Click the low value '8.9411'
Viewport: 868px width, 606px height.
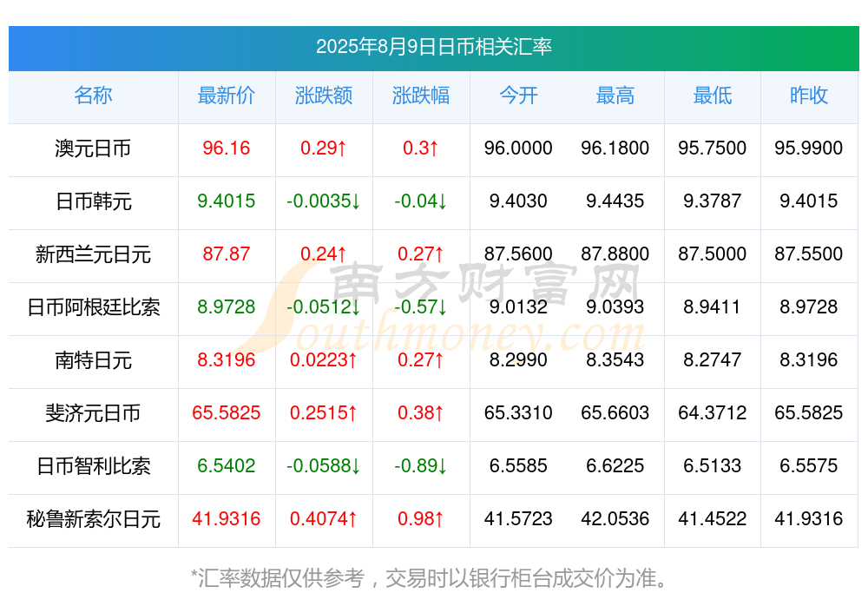pos(713,306)
